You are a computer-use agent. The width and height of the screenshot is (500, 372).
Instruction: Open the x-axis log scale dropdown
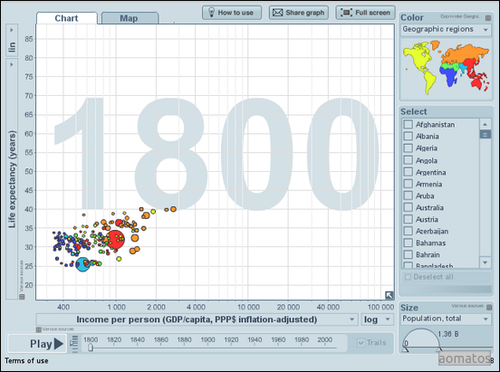pos(377,319)
